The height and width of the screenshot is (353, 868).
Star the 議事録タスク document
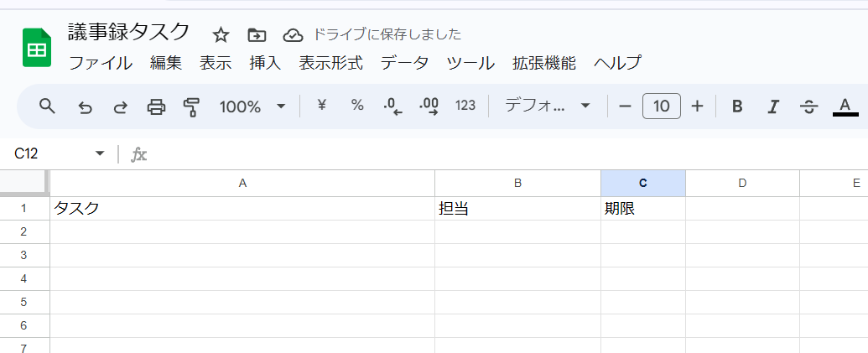tap(221, 35)
